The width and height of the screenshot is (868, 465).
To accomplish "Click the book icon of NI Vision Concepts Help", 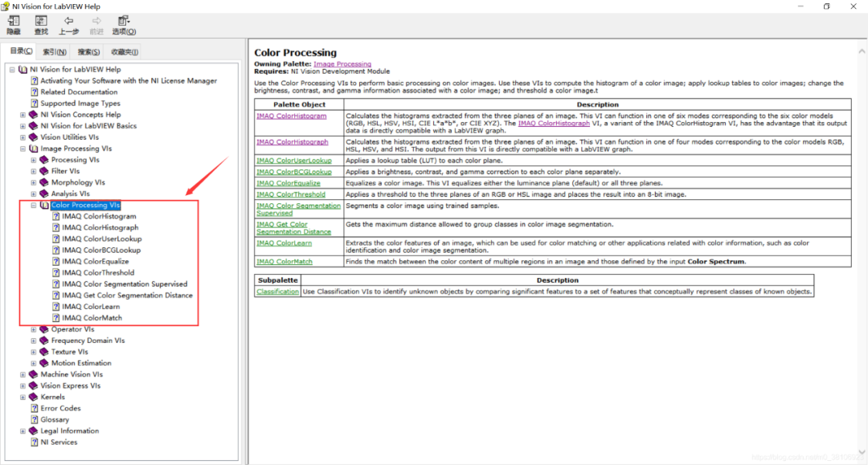I will tap(33, 115).
